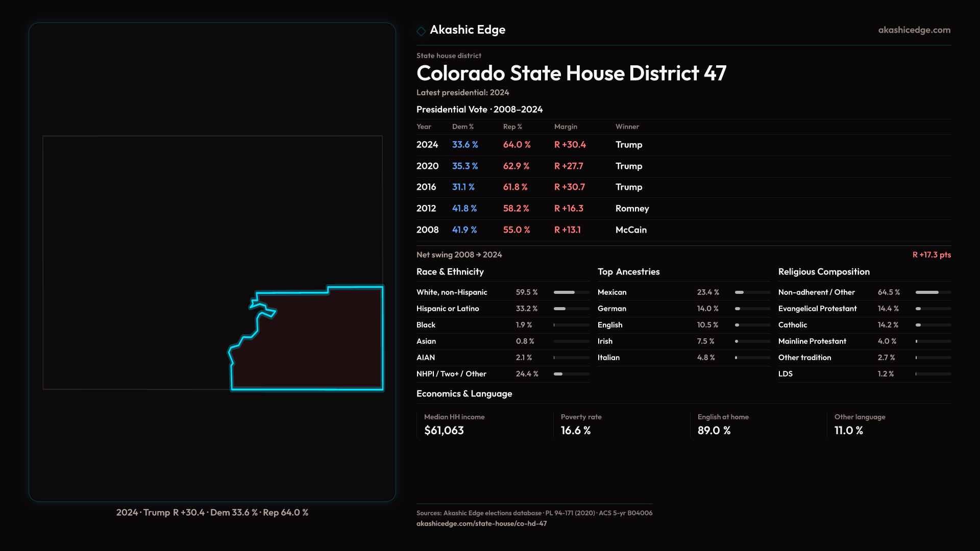Viewport: 980px width, 551px height.
Task: Open the akashicedge.com link at top right
Action: (x=914, y=30)
